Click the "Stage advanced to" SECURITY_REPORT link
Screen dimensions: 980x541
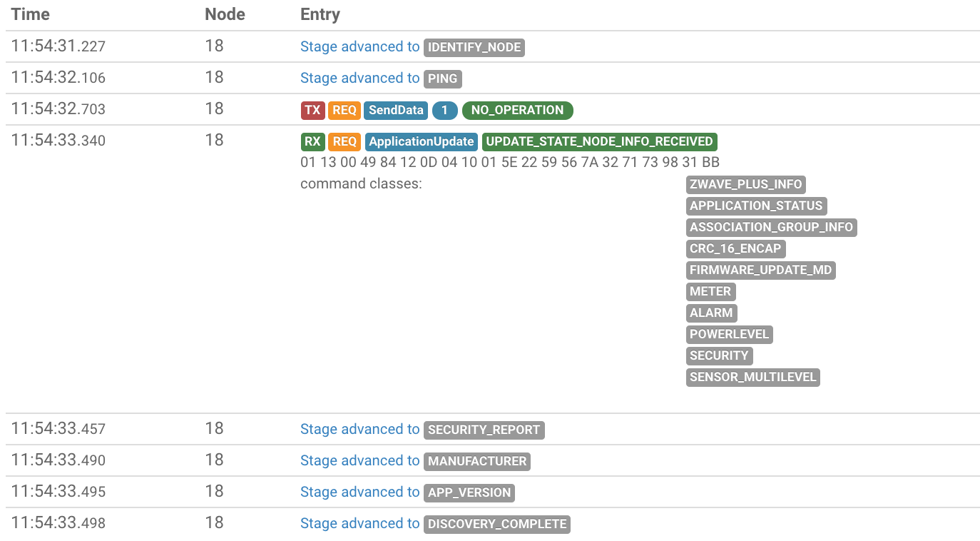click(x=359, y=429)
